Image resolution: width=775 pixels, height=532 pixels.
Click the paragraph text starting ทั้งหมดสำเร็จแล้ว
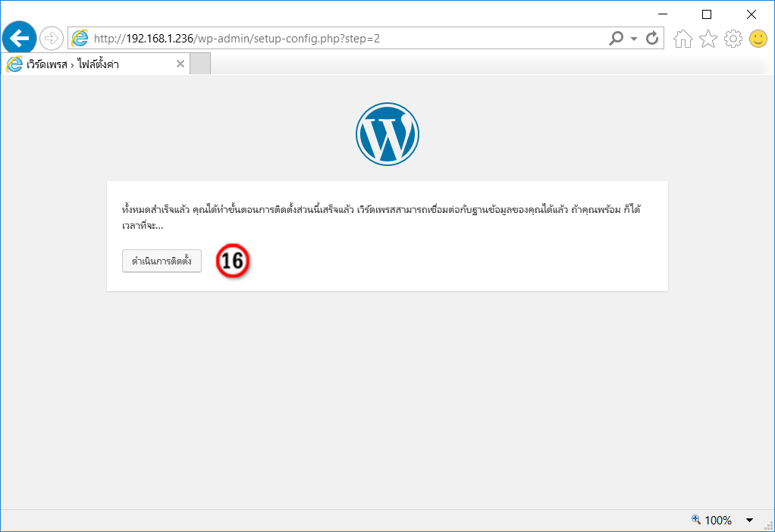[381, 217]
